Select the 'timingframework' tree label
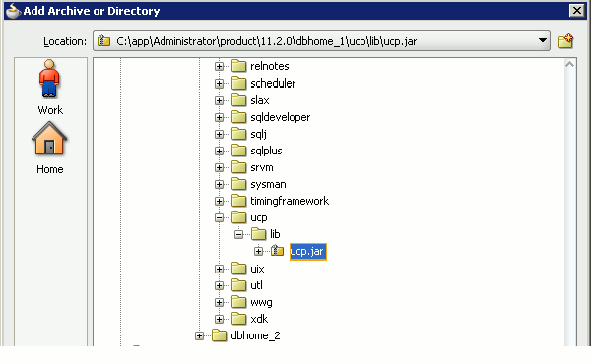The height and width of the screenshot is (364, 591). tap(290, 201)
